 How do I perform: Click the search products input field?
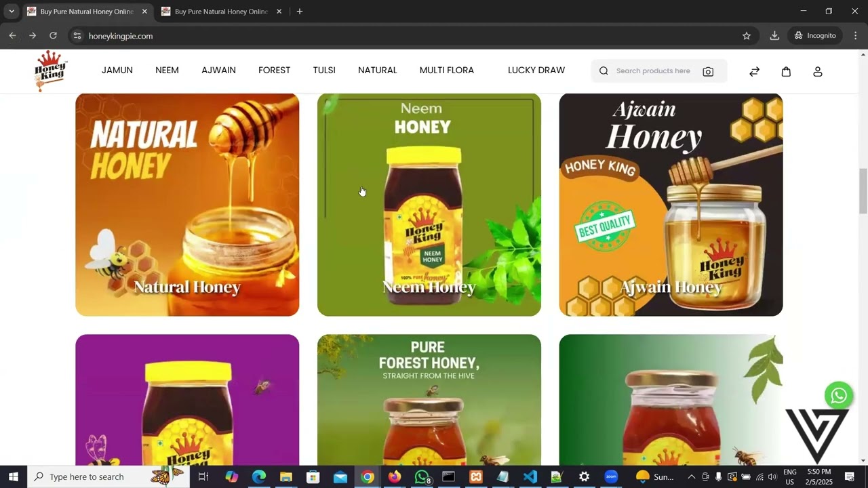[x=652, y=70]
